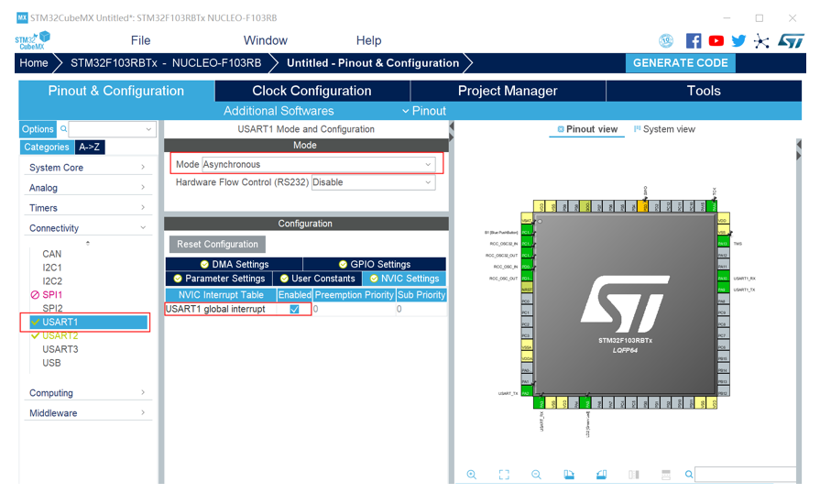Open the Parameter Settings tab

(x=219, y=279)
